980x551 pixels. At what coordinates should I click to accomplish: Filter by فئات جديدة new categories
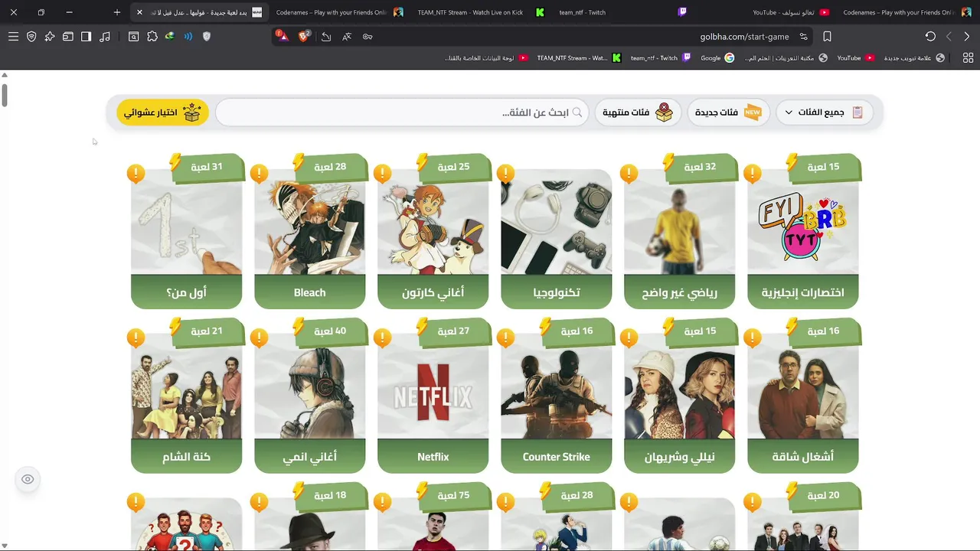coord(728,112)
